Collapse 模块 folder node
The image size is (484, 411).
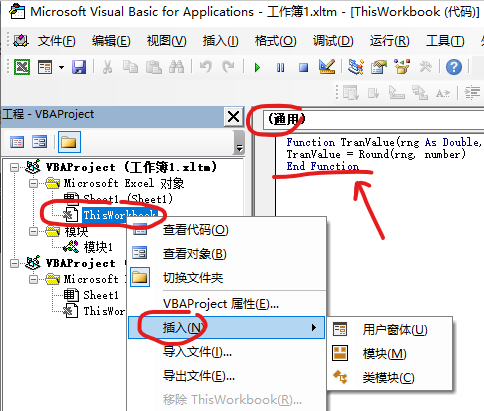pos(33,231)
